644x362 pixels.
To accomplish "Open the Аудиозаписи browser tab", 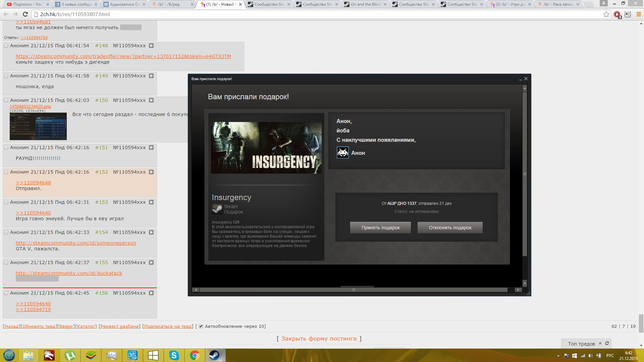I will tap(124, 4).
